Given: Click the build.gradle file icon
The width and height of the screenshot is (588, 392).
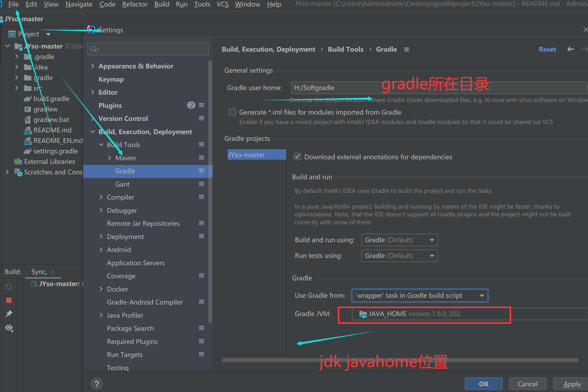Looking at the screenshot, I should point(28,99).
